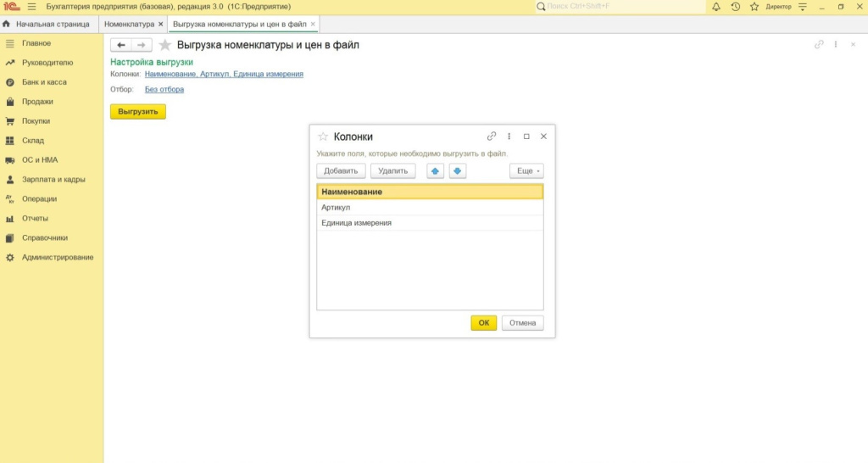Click the search field in top bar

pyautogui.click(x=619, y=7)
